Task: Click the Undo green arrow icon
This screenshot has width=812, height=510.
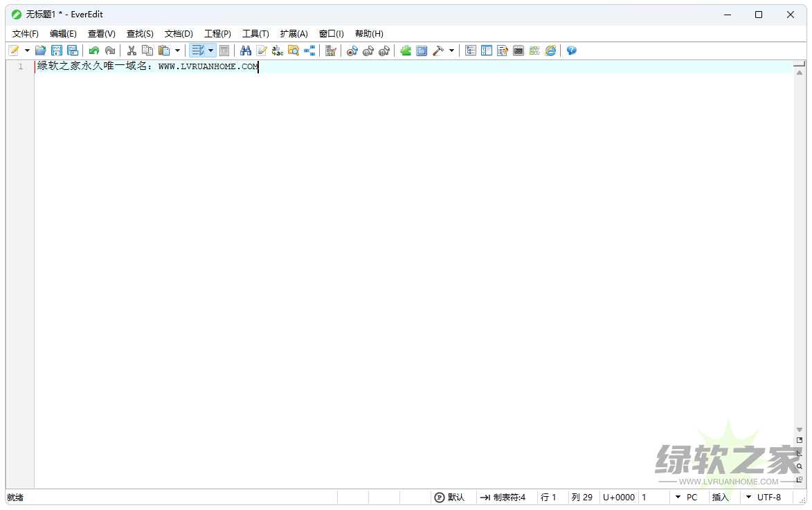Action: 93,51
